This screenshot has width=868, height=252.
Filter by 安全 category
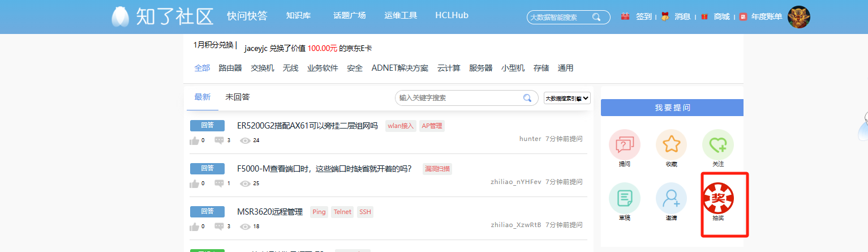click(355, 68)
